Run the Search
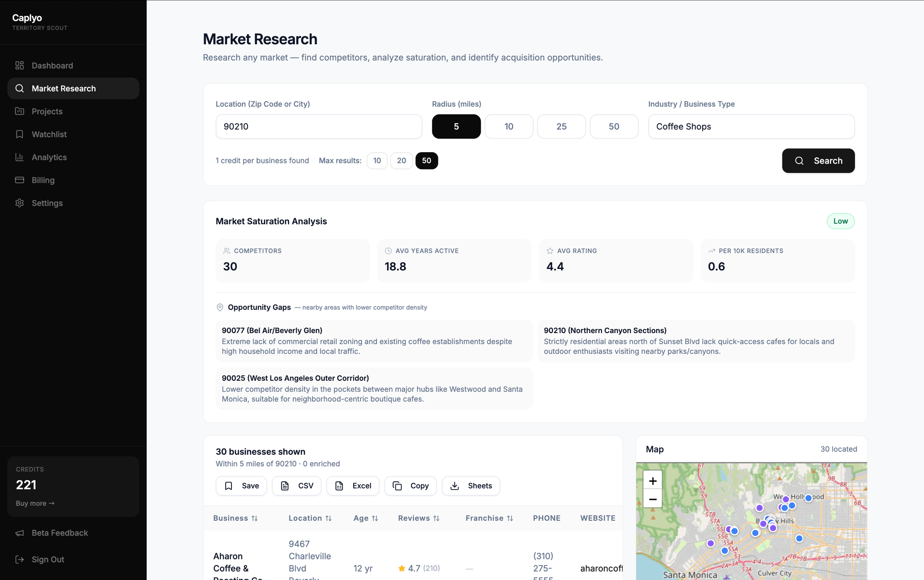The image size is (924, 580). [818, 161]
